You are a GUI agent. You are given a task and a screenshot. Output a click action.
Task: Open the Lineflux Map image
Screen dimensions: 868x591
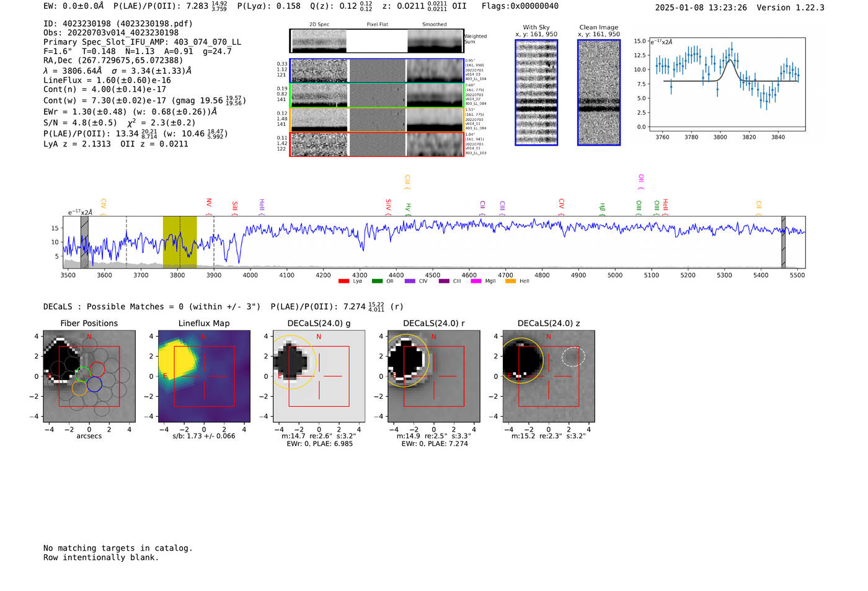(x=204, y=376)
